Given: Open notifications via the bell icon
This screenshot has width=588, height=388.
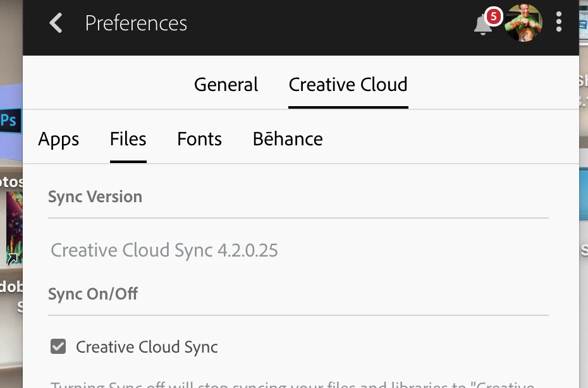Looking at the screenshot, I should (482, 25).
